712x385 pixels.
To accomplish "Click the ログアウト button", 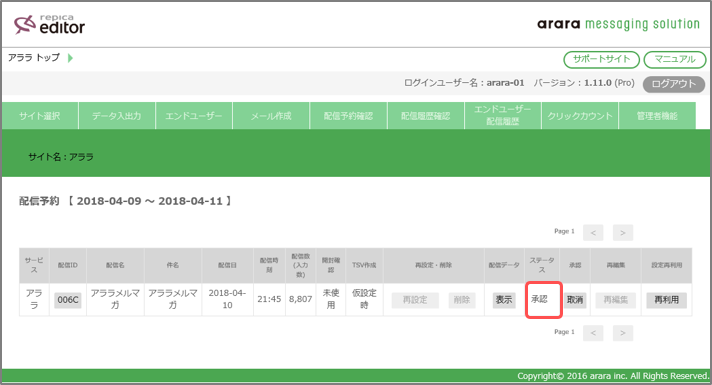I will 673,84.
